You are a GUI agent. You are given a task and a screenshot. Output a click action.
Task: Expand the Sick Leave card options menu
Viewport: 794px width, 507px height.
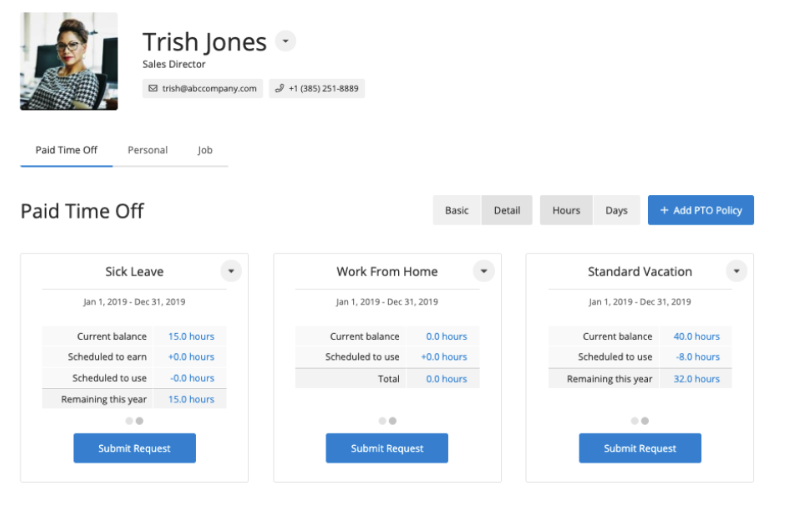point(230,271)
